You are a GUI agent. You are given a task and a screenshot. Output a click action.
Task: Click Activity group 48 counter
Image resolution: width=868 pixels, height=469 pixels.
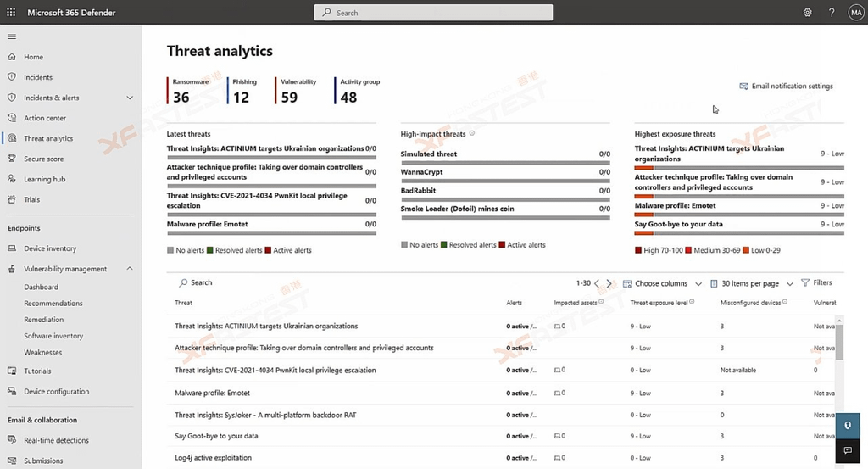click(x=358, y=91)
